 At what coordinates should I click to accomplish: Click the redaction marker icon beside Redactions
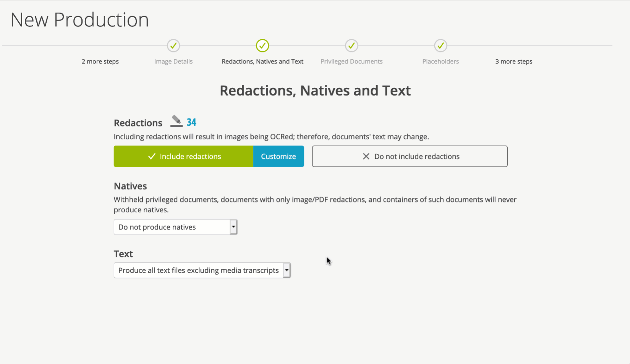[176, 121]
